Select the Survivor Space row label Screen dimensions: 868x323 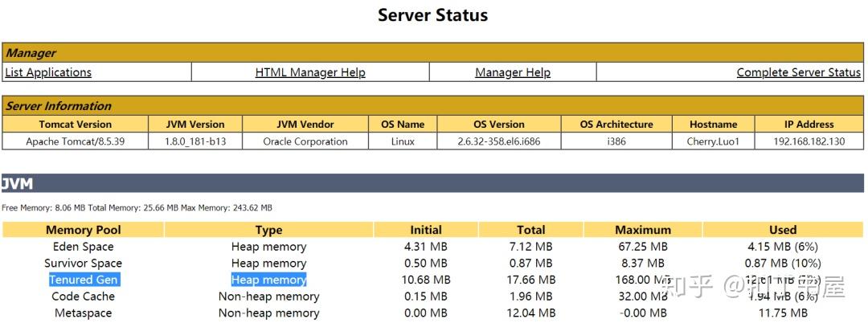pyautogui.click(x=83, y=264)
